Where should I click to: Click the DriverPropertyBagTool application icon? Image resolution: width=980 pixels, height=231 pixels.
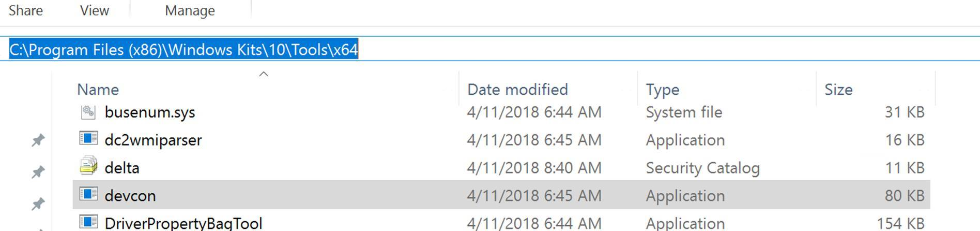(x=88, y=222)
